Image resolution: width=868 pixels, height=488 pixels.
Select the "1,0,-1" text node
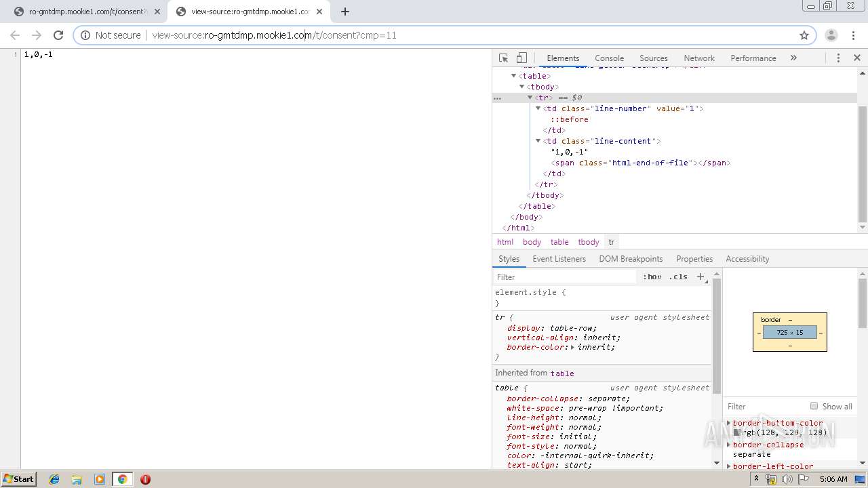click(x=570, y=152)
